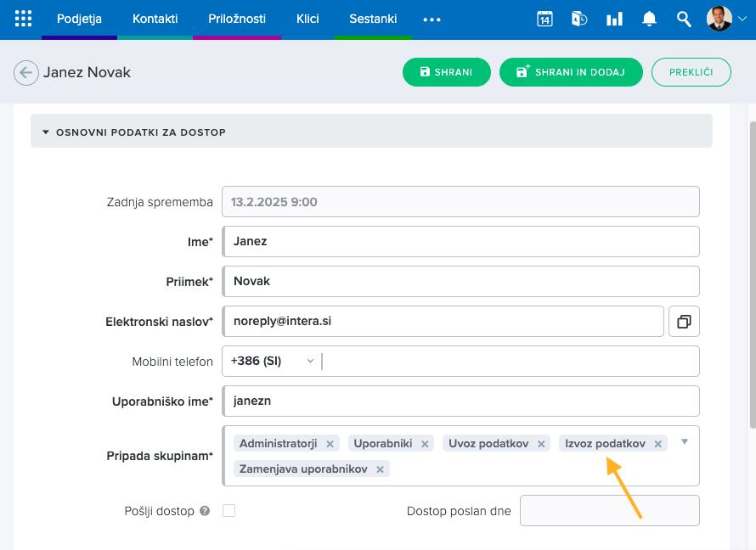Remove the Administratorji group tag
Screen dimensions: 756x550
330,444
